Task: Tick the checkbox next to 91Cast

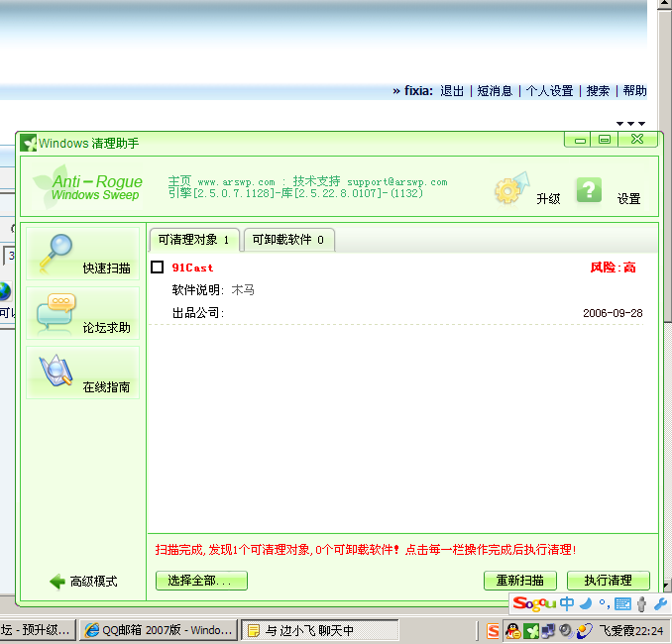Action: (x=158, y=267)
